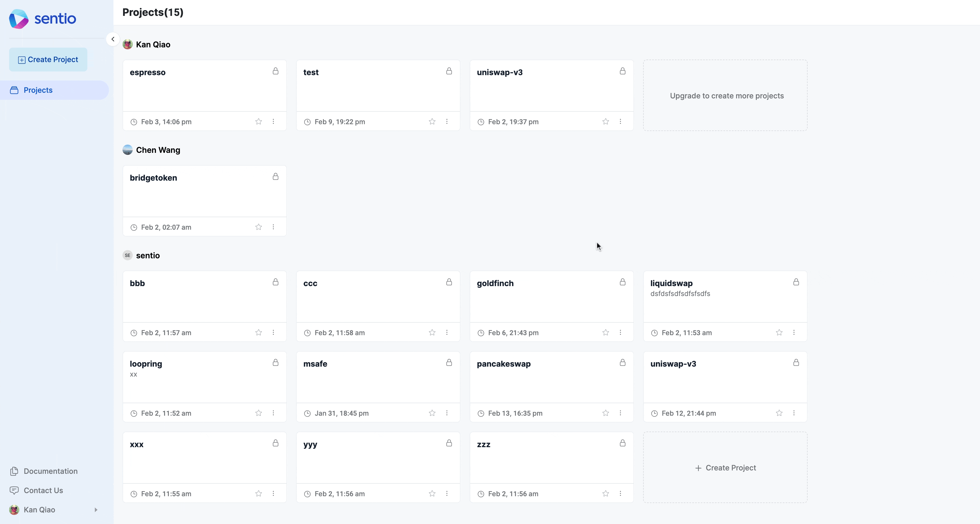Click the clock icon on pancakeswap card

point(481,413)
